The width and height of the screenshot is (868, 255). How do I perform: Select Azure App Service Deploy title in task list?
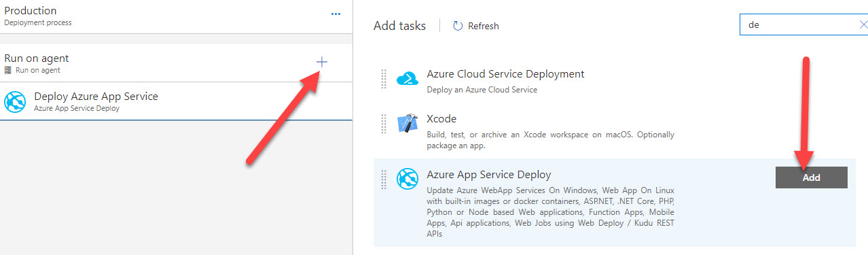pyautogui.click(x=489, y=175)
